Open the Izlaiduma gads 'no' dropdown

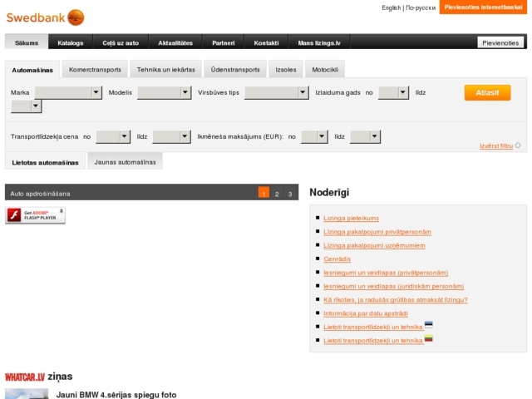pyautogui.click(x=393, y=92)
